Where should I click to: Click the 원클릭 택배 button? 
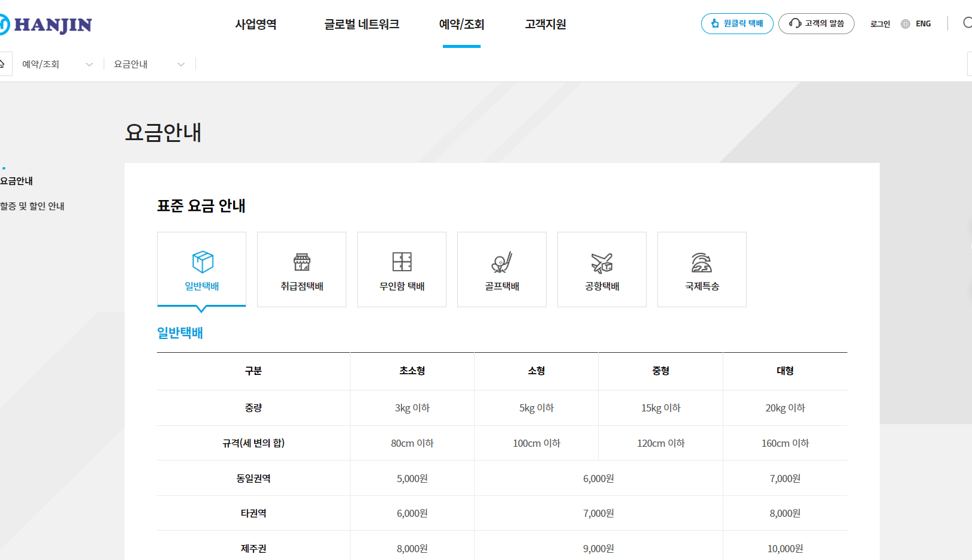pyautogui.click(x=737, y=23)
